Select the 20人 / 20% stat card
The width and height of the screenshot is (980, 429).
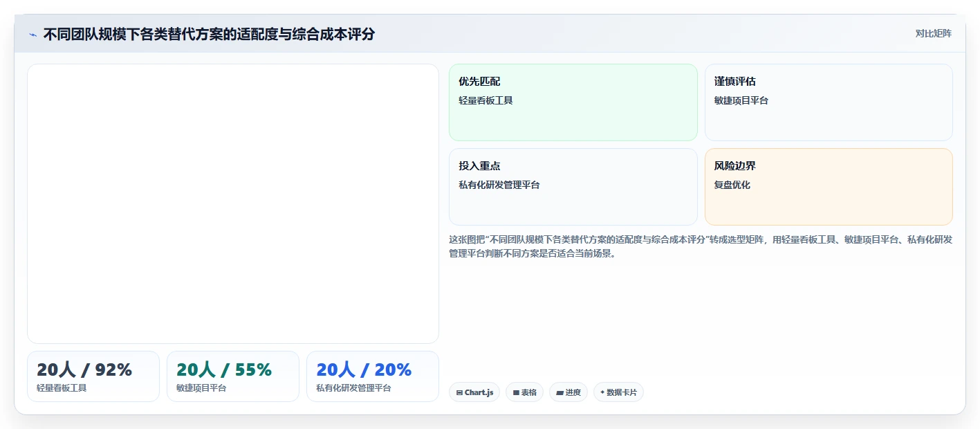373,376
